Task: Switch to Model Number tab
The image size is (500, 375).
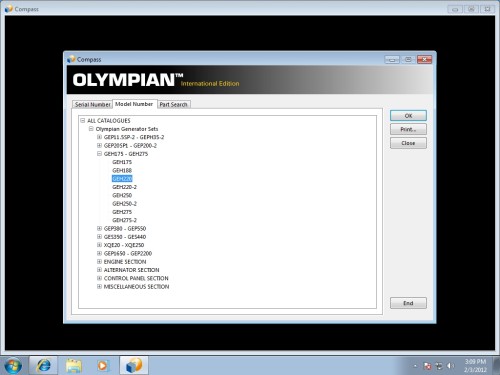Action: (134, 104)
